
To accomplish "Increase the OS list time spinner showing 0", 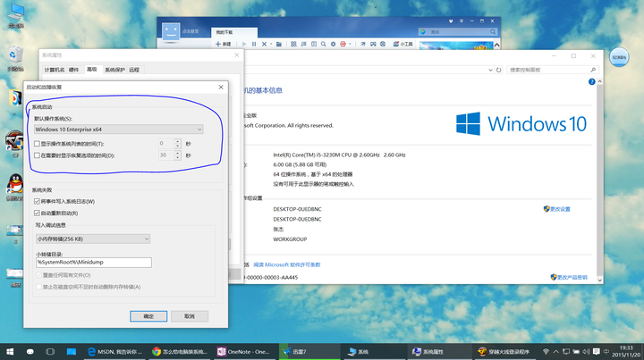I will click(178, 141).
